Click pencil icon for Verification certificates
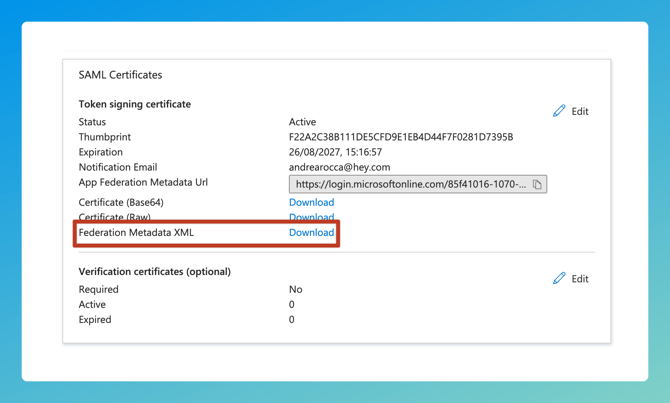 [x=559, y=279]
